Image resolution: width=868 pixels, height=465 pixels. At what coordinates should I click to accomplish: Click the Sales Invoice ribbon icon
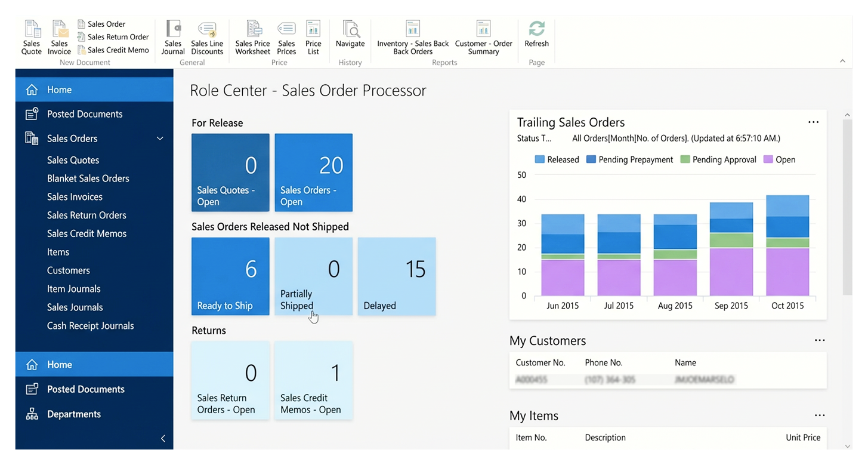pos(60,38)
